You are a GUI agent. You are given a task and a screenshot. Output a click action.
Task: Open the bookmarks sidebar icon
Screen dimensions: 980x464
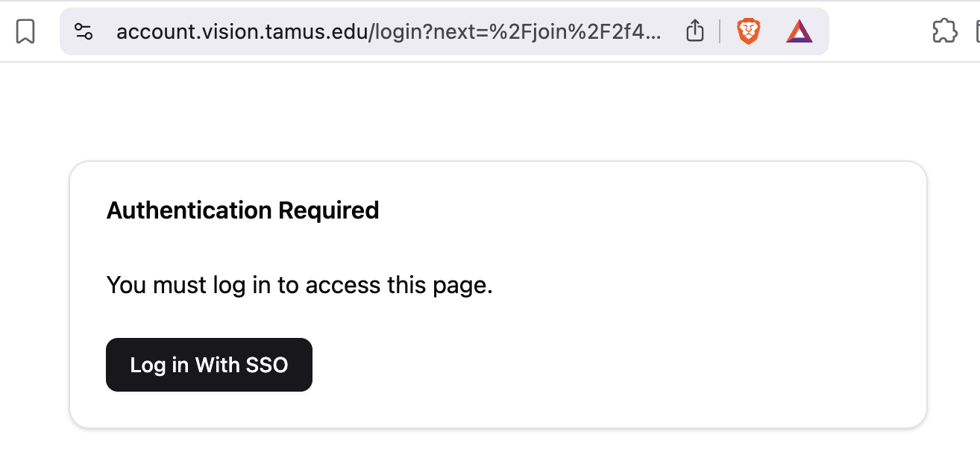[26, 31]
